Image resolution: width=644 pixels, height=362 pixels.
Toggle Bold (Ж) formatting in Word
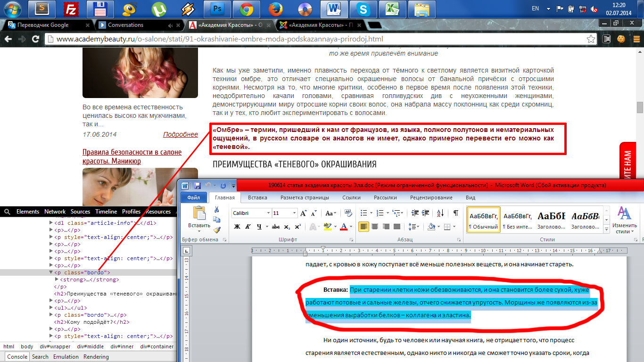237,227
